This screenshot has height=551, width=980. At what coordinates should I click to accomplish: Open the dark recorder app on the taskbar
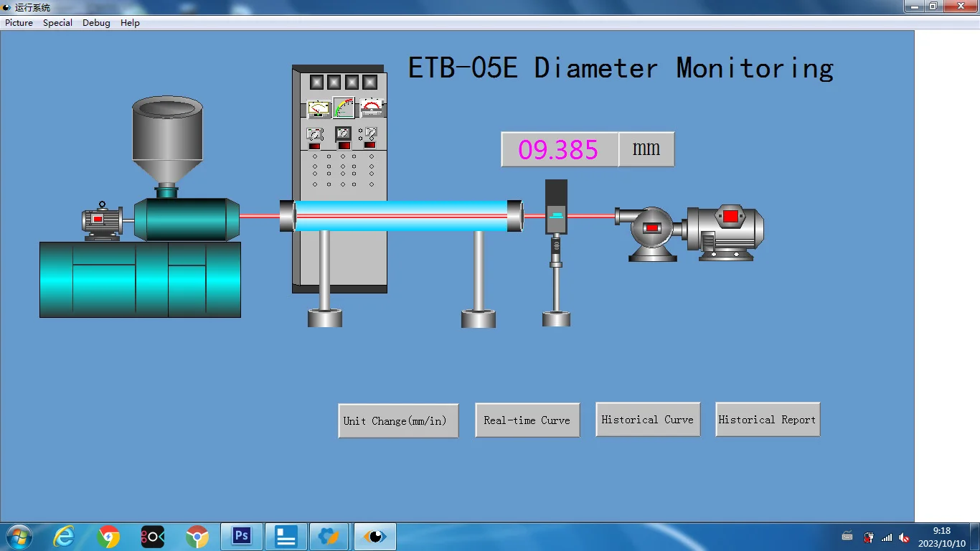coord(153,537)
